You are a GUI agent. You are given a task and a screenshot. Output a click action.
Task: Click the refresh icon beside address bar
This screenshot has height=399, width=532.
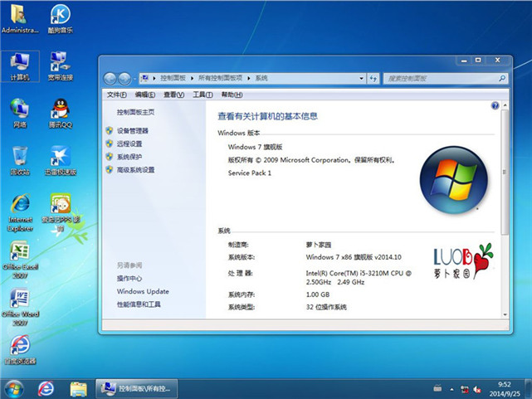[373, 79]
